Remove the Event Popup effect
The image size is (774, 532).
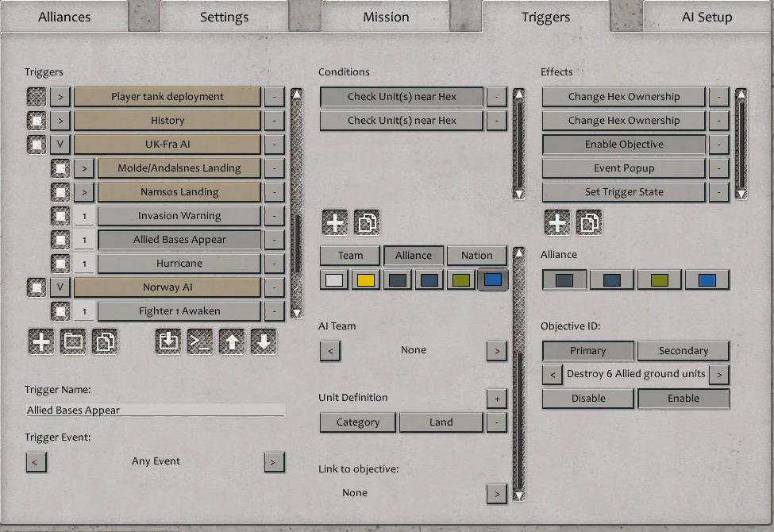click(x=719, y=168)
